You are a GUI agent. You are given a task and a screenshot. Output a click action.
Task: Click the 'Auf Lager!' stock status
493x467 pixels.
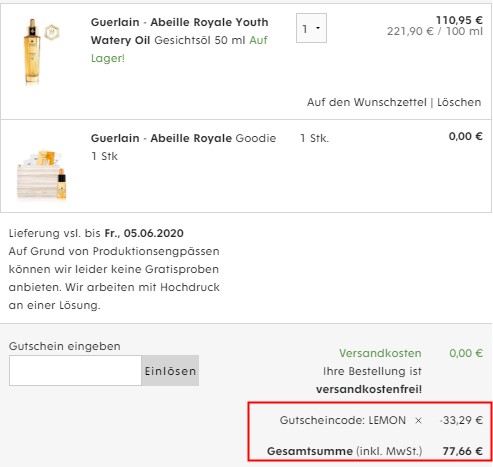(x=179, y=49)
